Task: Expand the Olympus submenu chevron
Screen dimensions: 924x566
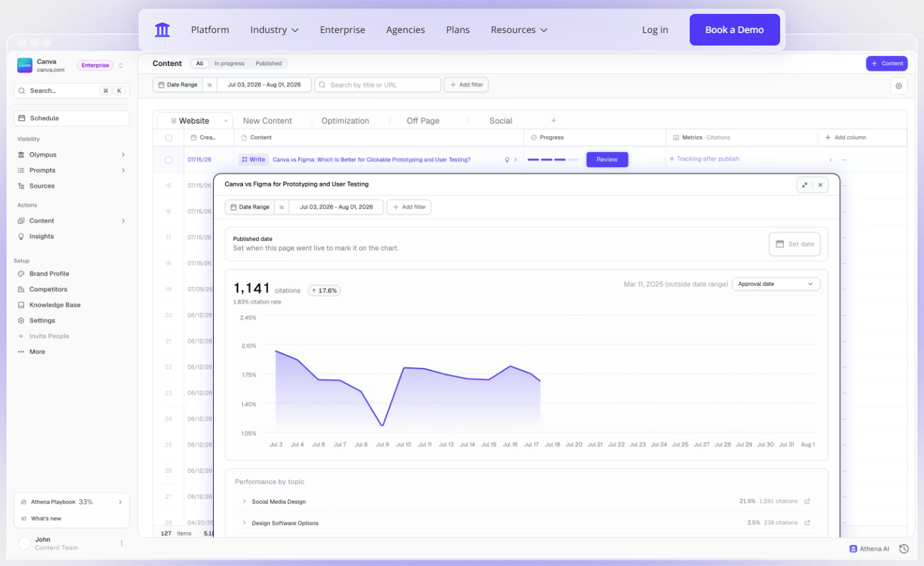Action: (x=123, y=155)
